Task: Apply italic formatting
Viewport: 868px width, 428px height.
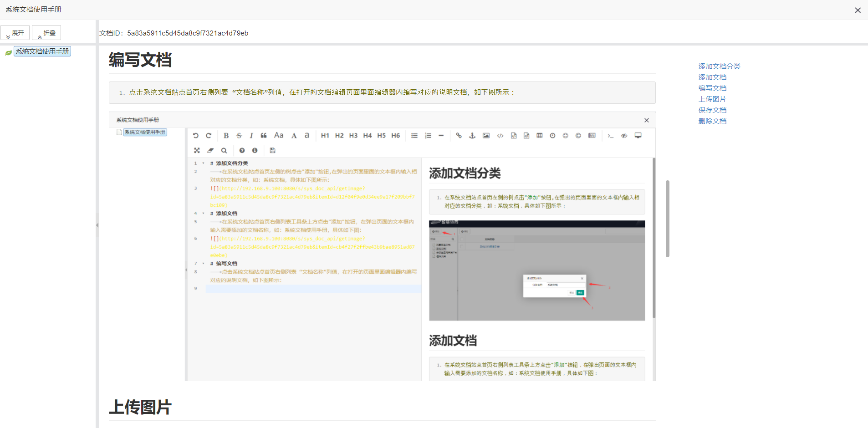Action: [x=251, y=136]
